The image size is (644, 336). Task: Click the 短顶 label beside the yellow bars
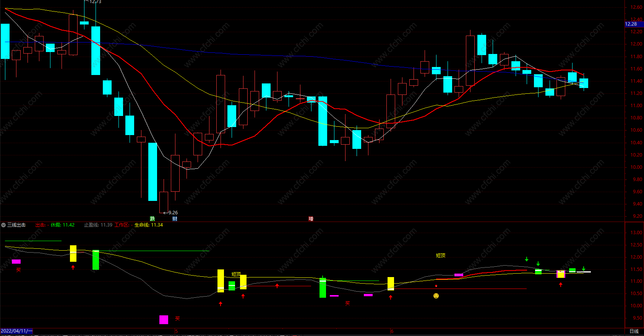(236, 274)
